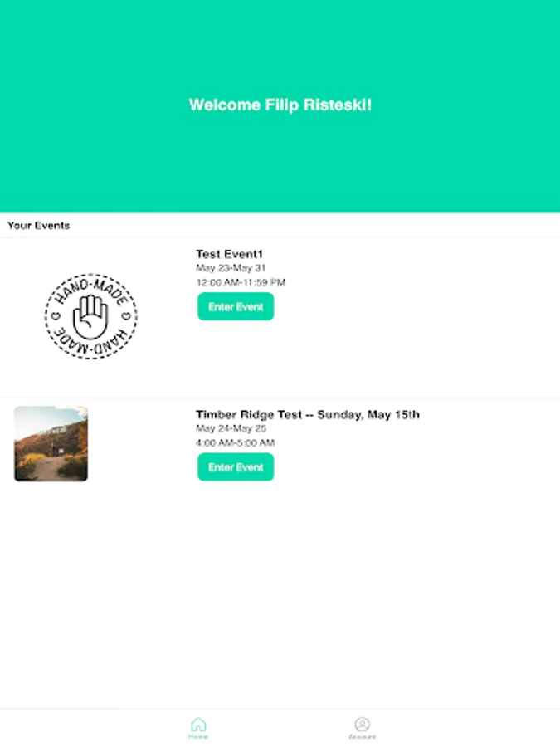The image size is (560, 747).
Task: Click the hillside sign in the photo
Action: coord(53,431)
